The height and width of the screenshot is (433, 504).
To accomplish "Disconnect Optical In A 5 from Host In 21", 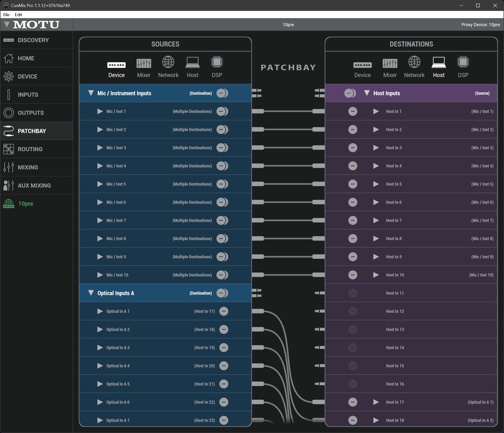I will tap(224, 384).
